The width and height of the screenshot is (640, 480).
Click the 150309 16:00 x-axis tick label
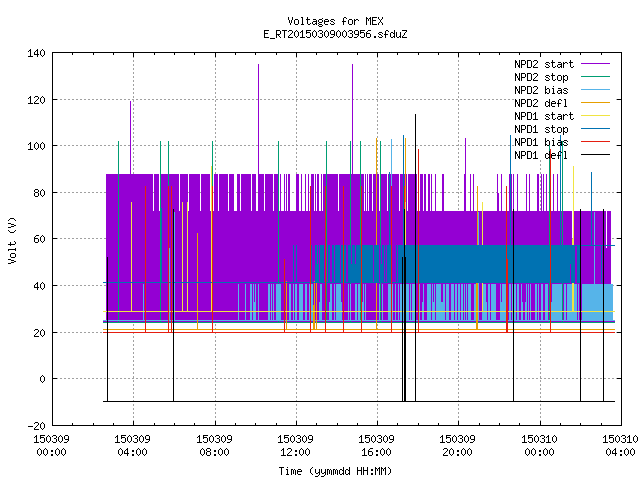coord(376,446)
